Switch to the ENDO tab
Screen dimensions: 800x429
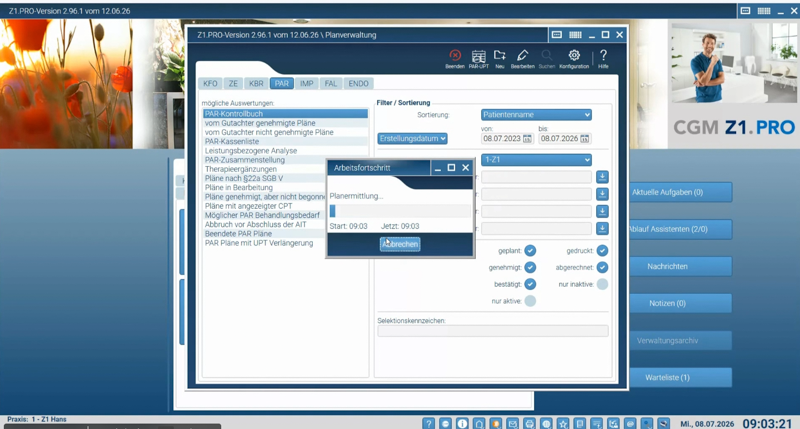[x=358, y=84]
